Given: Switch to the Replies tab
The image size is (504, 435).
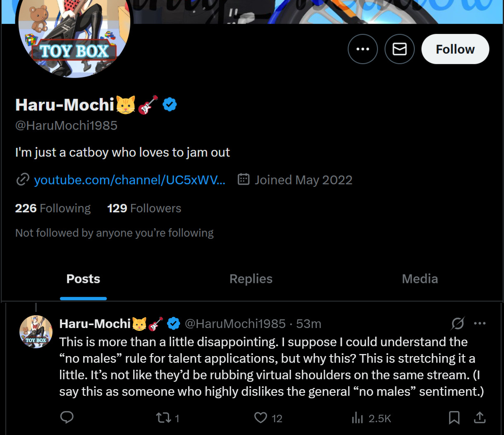Looking at the screenshot, I should tap(251, 279).
